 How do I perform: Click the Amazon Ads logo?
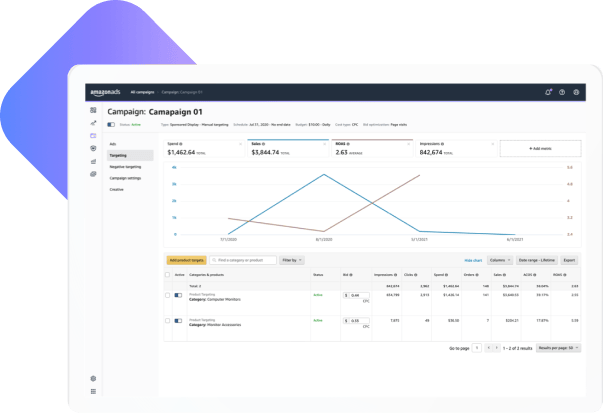(104, 91)
